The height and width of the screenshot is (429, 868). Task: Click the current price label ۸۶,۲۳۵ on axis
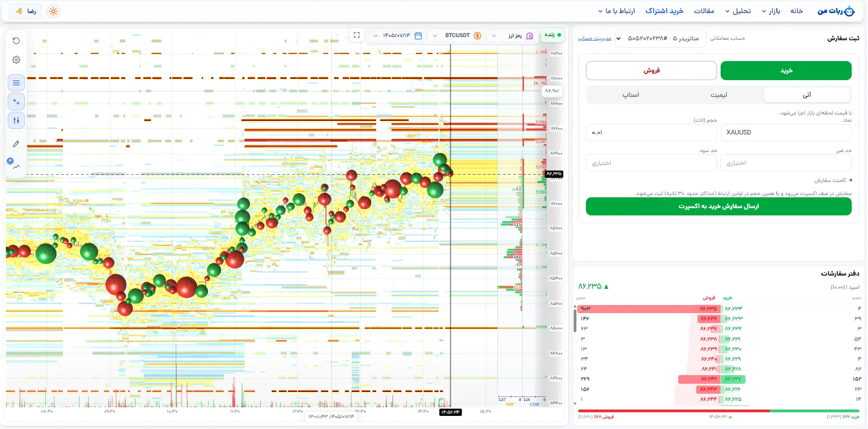554,174
